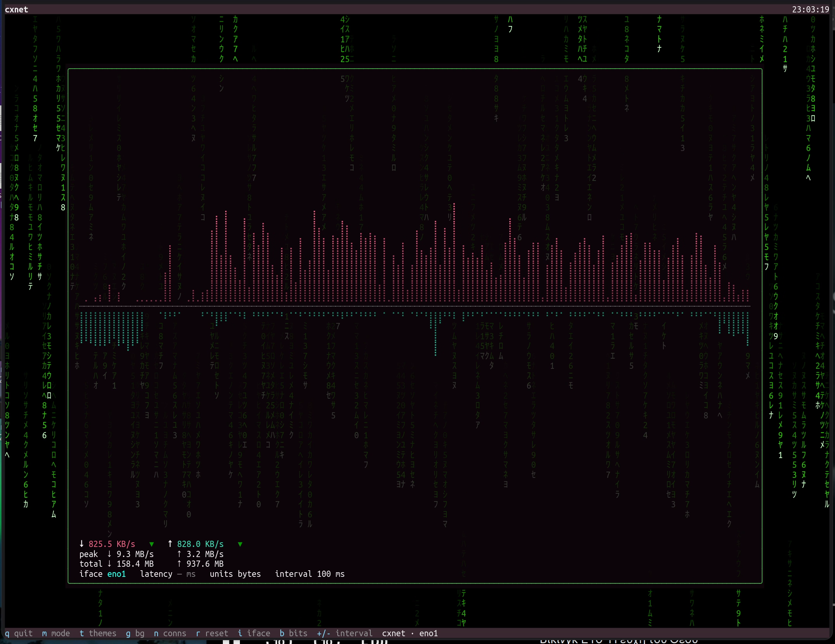Viewport: 835px width, 644px height.
Task: Click the 'latency — ms' readout
Action: (x=168, y=574)
